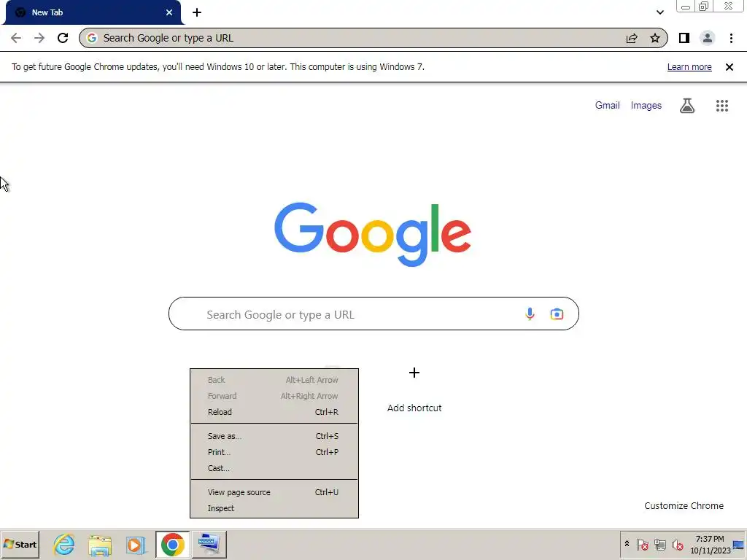
Task: Click the Action Center flag tray icon
Action: [642, 544]
